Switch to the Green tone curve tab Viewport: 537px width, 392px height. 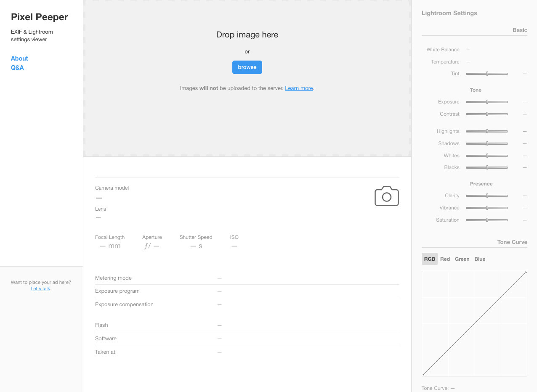[462, 259]
